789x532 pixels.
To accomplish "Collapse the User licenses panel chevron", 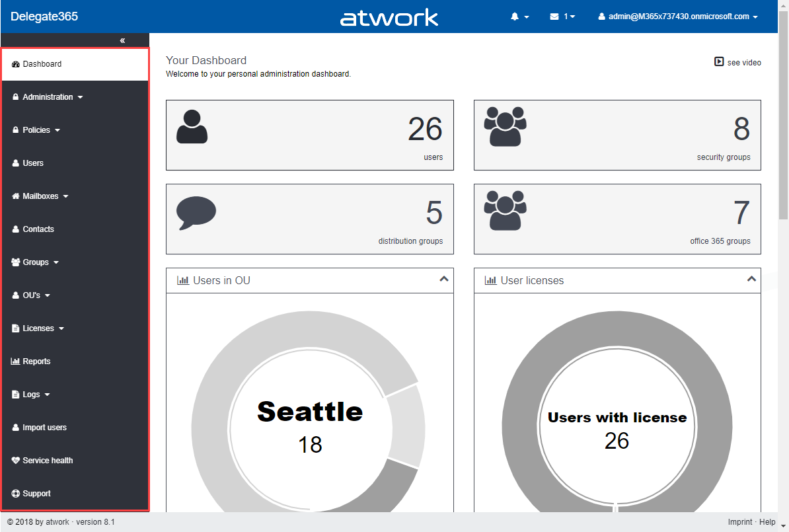I will [x=751, y=279].
